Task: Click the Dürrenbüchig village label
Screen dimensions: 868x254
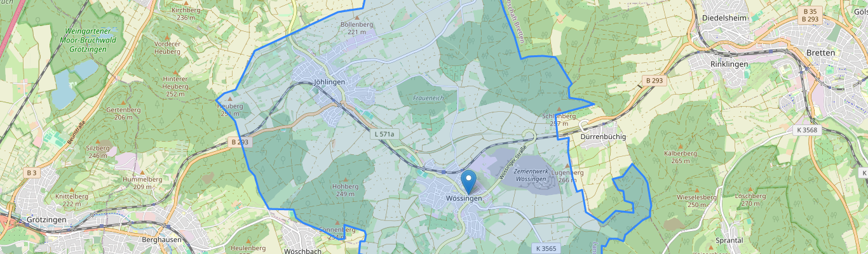Action: [604, 137]
